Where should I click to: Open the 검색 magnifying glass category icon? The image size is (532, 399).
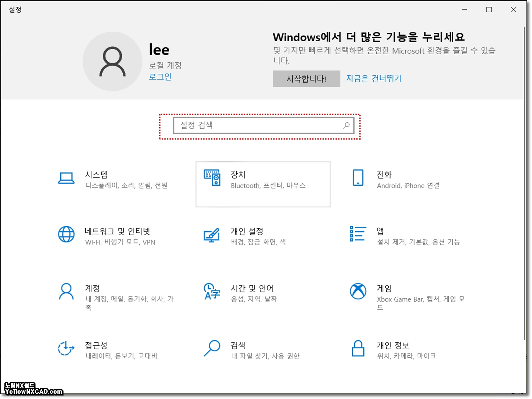pos(212,348)
